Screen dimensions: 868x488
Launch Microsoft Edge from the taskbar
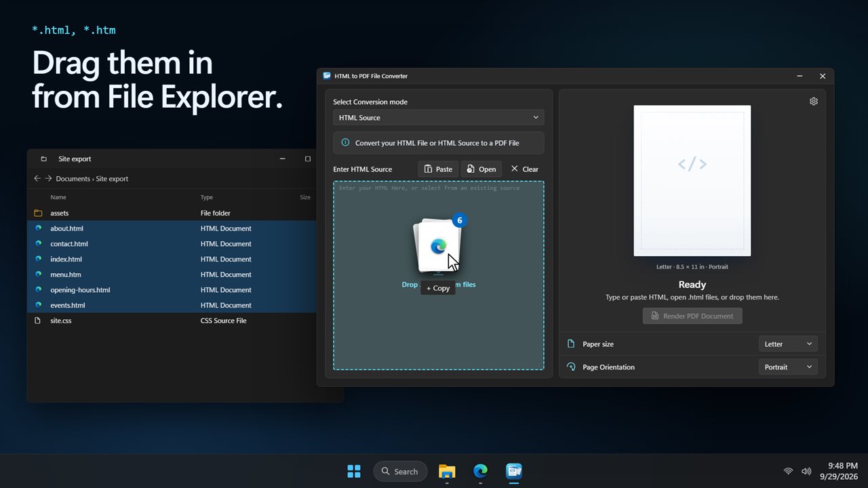point(480,471)
